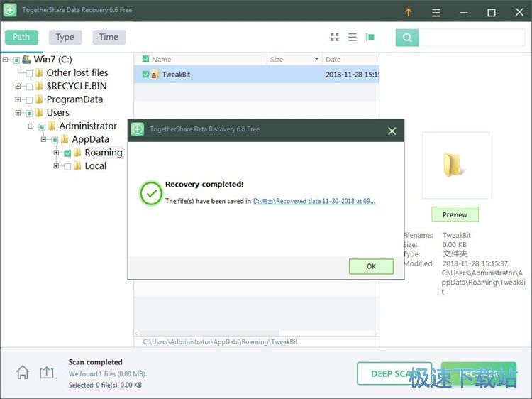Toggle the AppData folder checkbox
The image size is (532, 399).
point(55,140)
